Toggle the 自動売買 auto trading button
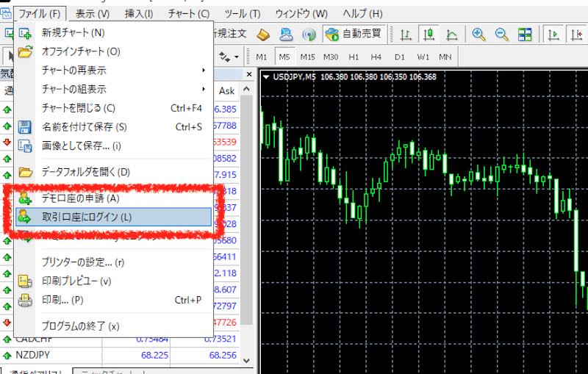 coord(354,34)
